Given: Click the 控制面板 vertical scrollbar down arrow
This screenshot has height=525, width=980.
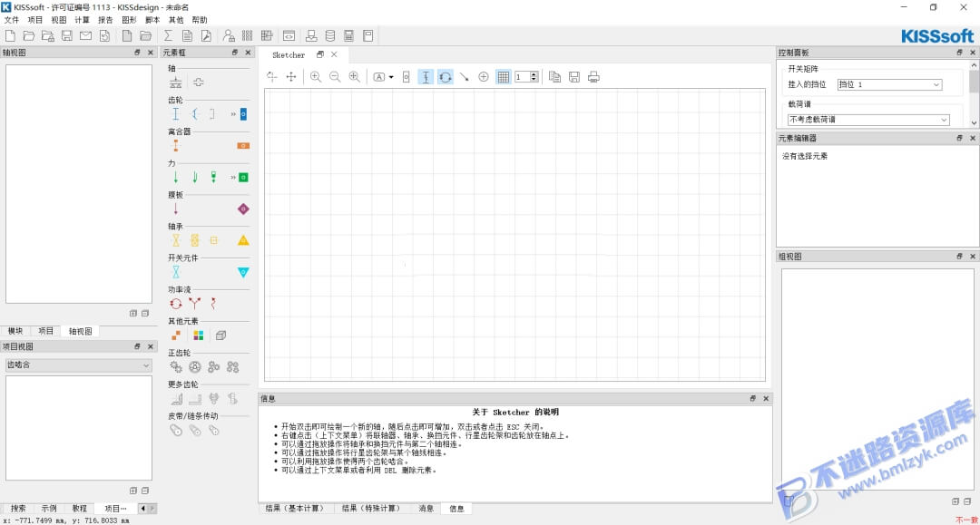Looking at the screenshot, I should point(974,123).
